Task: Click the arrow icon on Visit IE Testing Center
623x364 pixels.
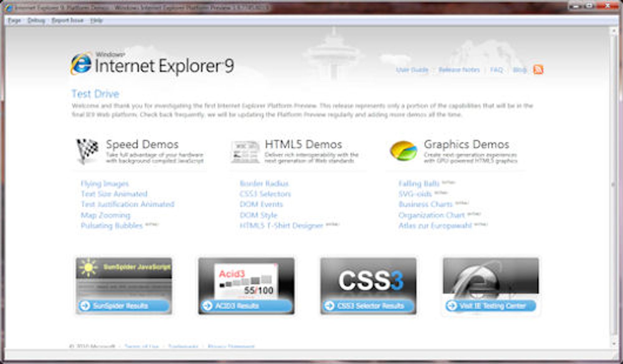Action: coord(452,306)
